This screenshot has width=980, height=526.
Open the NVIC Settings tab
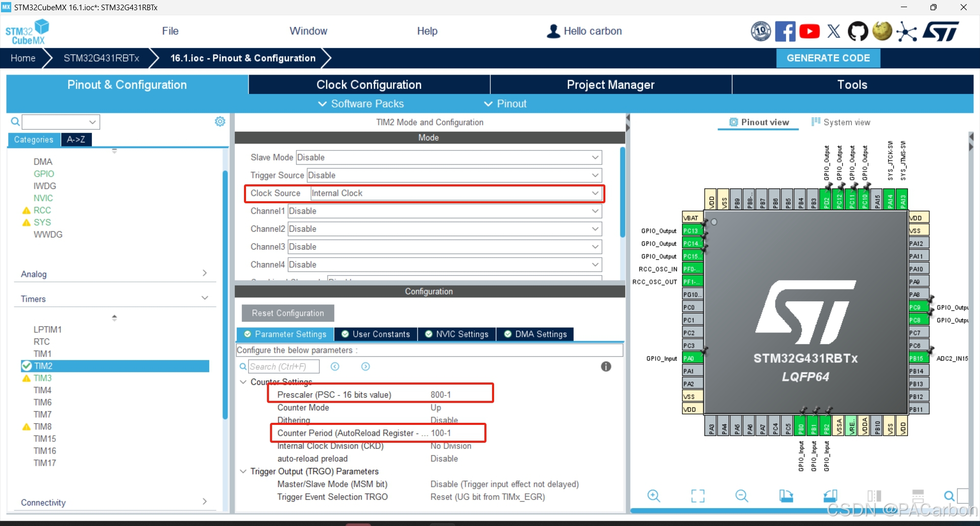(x=456, y=334)
